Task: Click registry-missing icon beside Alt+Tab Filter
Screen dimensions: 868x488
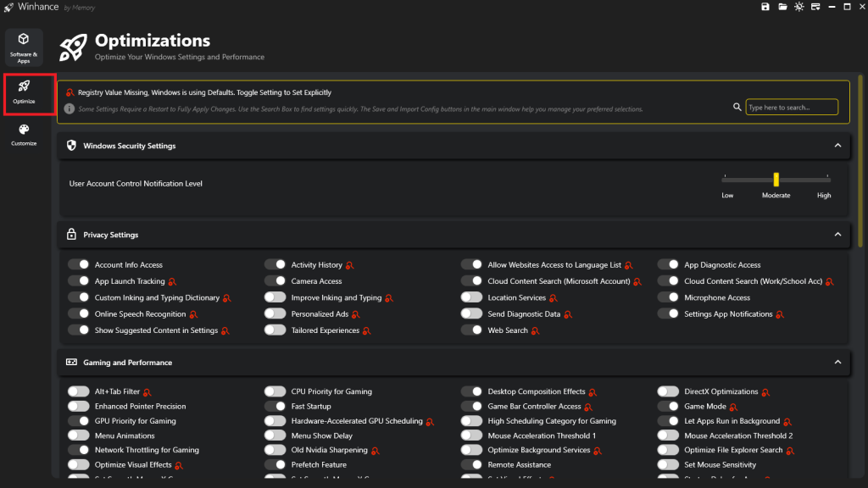Action: pyautogui.click(x=147, y=392)
